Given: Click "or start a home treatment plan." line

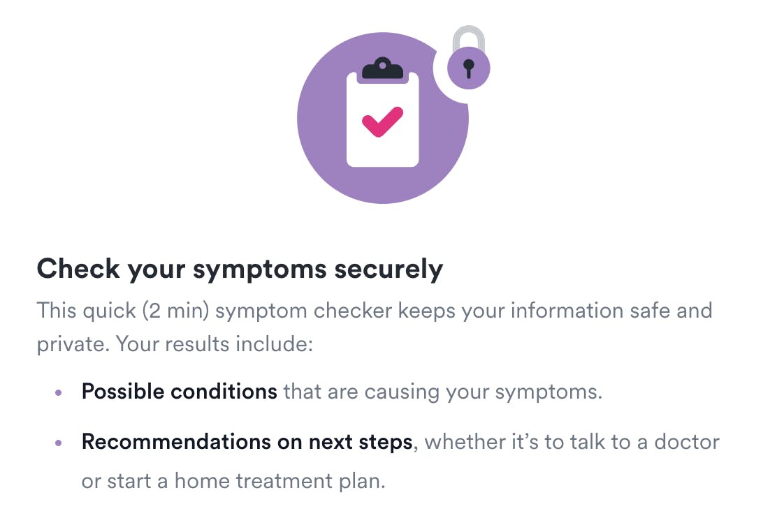Looking at the screenshot, I should point(233,482).
